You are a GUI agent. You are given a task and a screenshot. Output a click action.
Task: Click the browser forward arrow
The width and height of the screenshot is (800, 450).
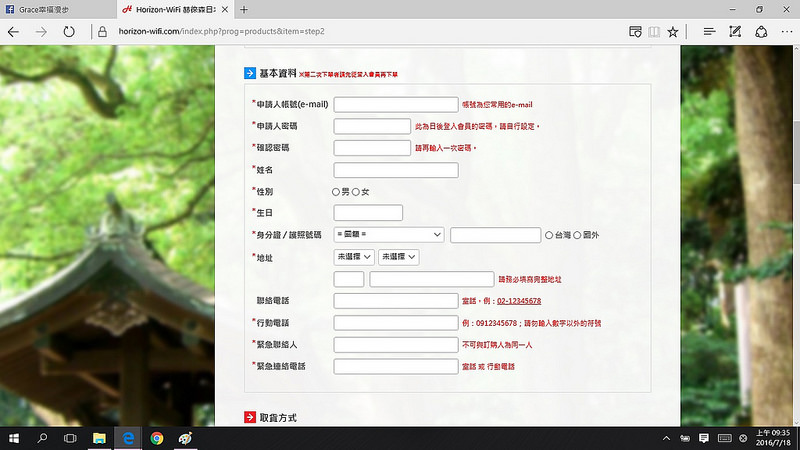(41, 32)
